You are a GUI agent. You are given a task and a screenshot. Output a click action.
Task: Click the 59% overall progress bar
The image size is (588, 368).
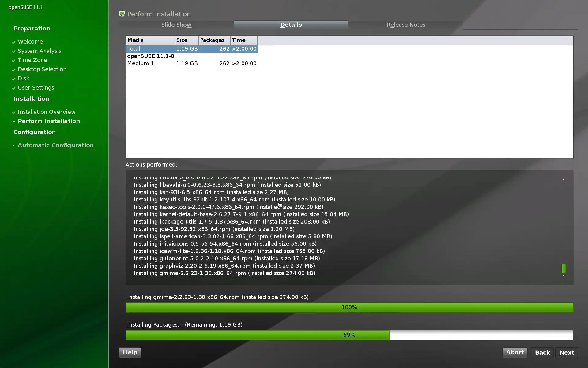tap(349, 335)
